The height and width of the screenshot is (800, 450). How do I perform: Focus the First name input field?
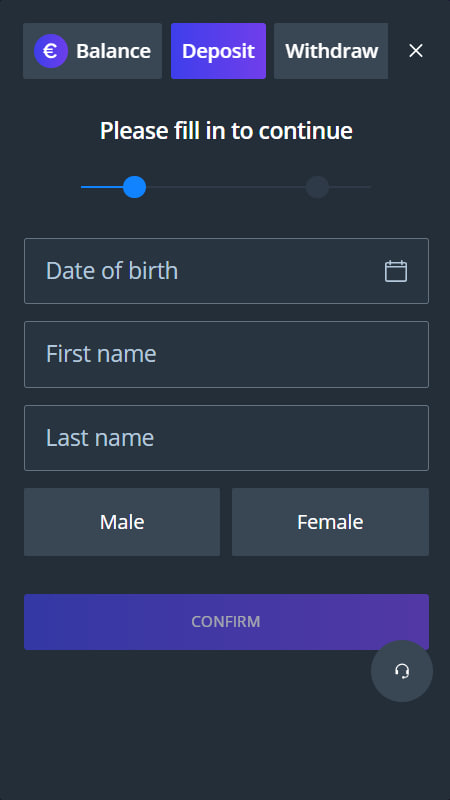[x=227, y=355]
